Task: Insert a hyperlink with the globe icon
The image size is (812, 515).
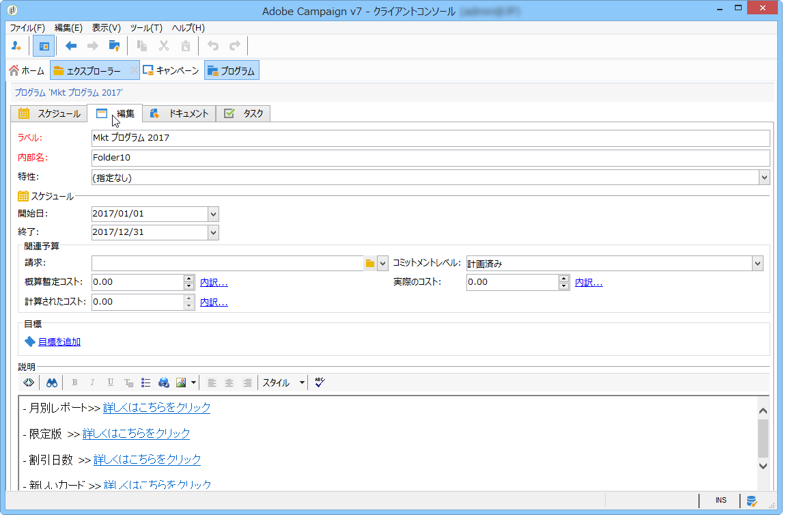Action: pyautogui.click(x=164, y=383)
